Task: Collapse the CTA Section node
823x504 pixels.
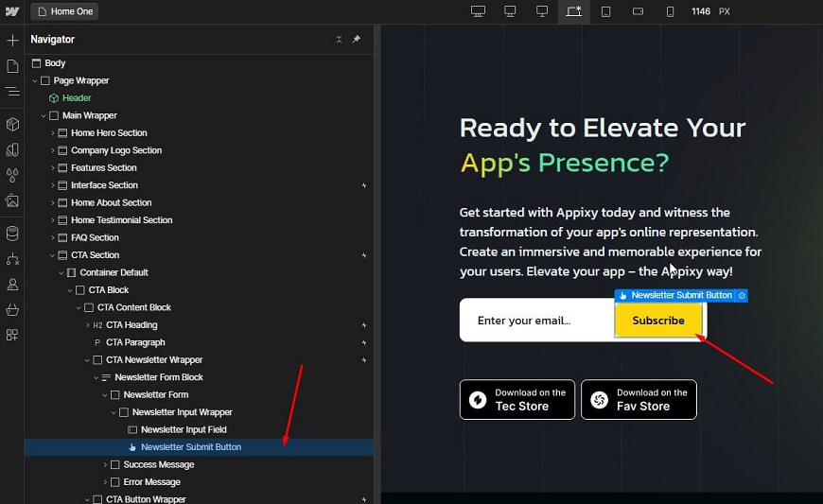Action: [52, 255]
